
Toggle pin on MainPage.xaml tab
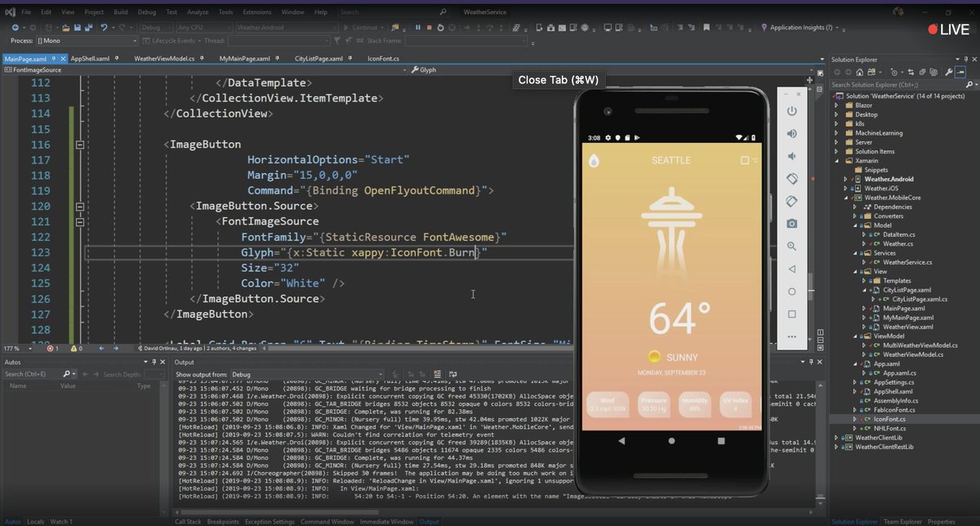click(55, 59)
